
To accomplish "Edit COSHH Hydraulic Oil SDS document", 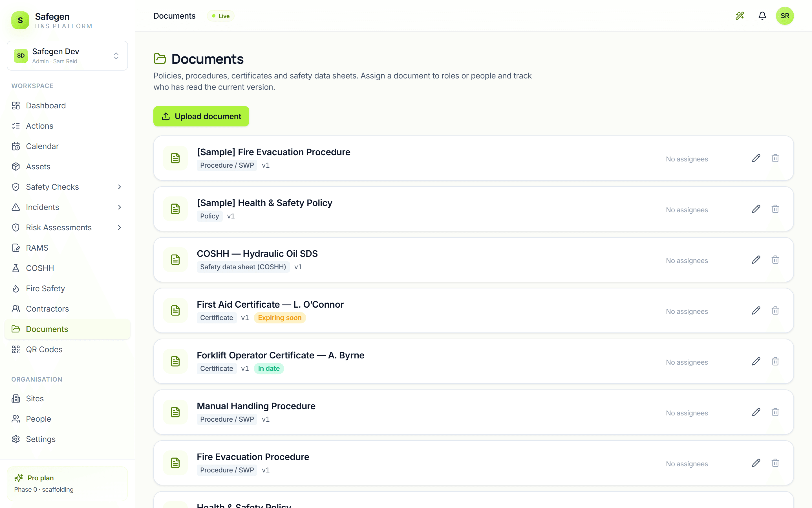I will point(756,260).
